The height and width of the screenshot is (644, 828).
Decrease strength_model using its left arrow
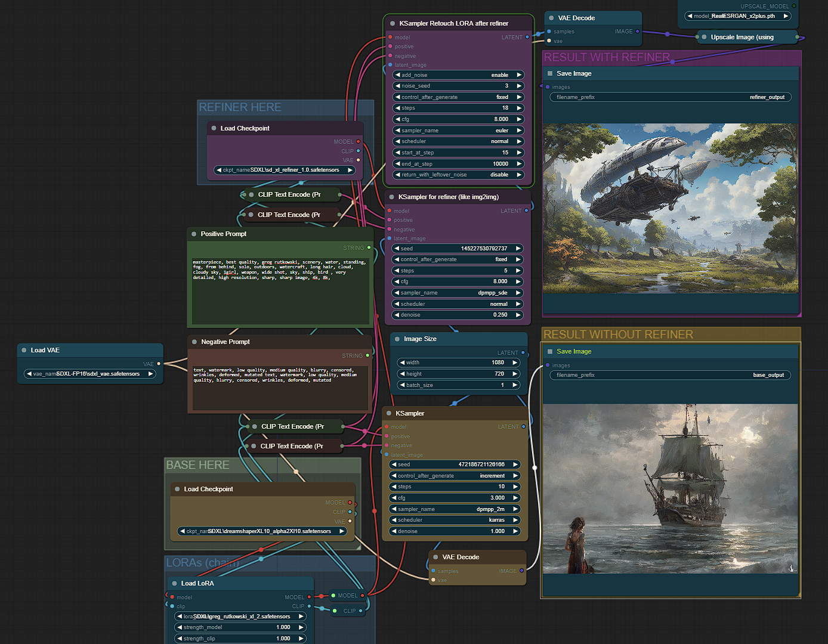coord(180,627)
